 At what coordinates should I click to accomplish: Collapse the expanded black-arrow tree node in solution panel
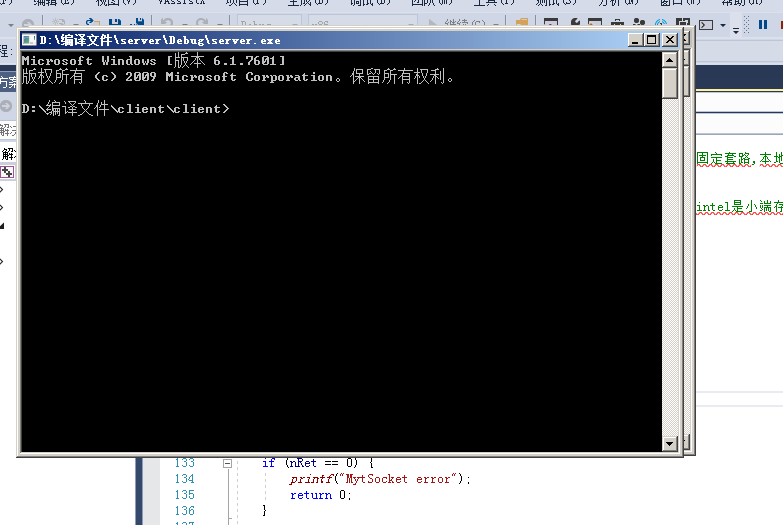[2, 226]
